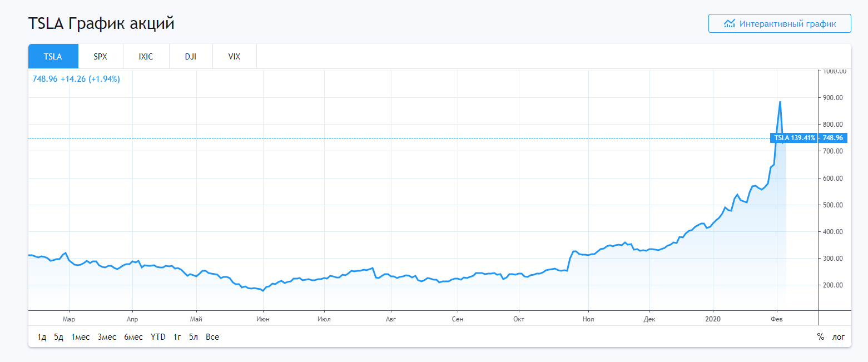868x362 pixels.
Task: Click the Мар month label on time axis
Action: point(69,319)
